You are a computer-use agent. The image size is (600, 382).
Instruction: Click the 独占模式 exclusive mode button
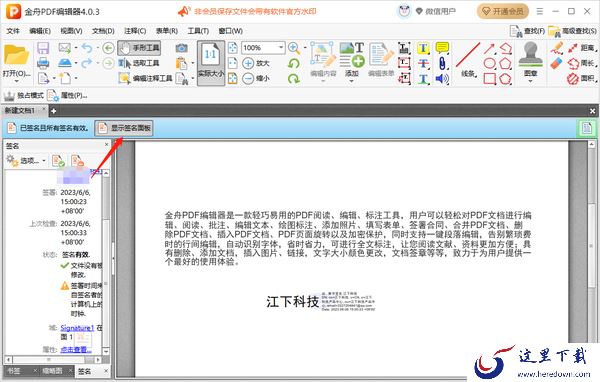[x=24, y=95]
